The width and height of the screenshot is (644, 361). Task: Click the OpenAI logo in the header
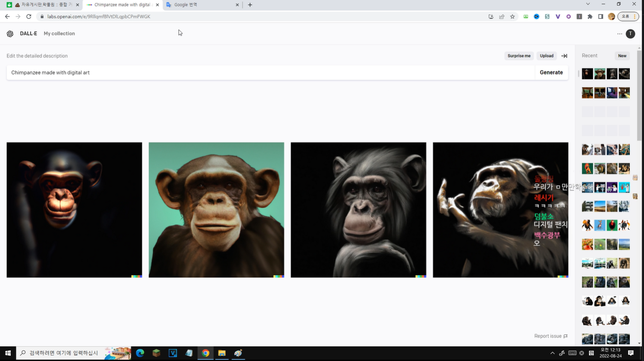point(10,33)
